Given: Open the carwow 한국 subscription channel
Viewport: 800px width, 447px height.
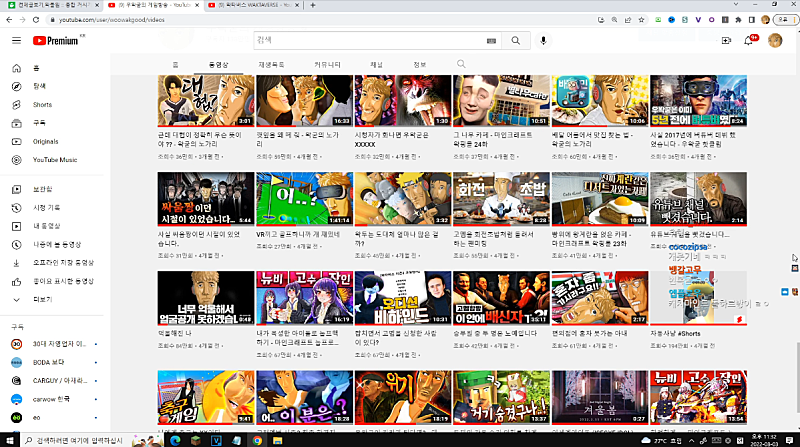Looking at the screenshot, I should [54, 400].
